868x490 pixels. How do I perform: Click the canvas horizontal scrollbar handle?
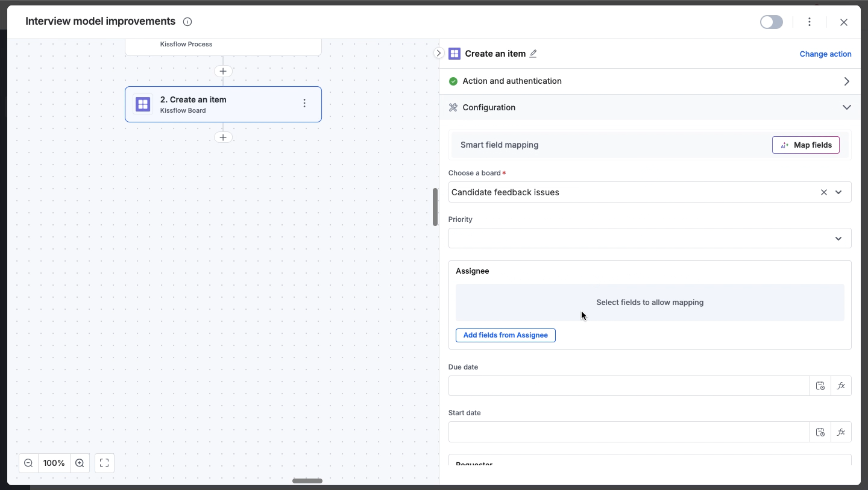point(307,481)
